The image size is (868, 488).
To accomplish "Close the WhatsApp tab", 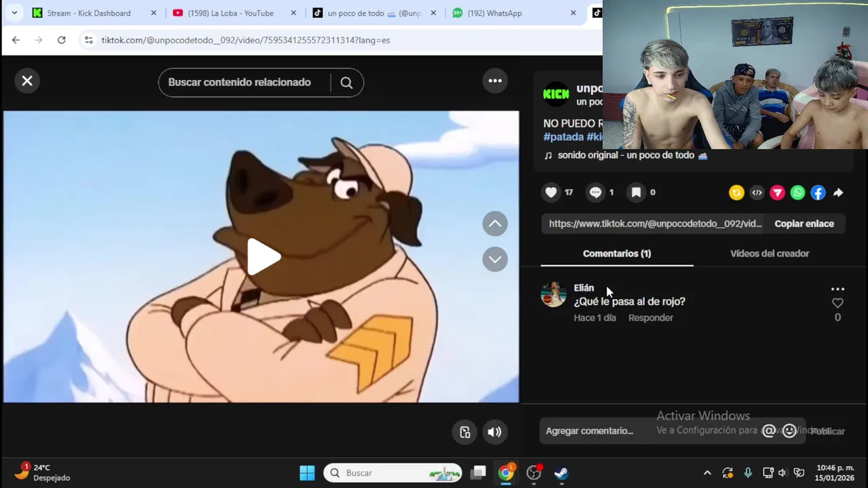I will pos(573,13).
